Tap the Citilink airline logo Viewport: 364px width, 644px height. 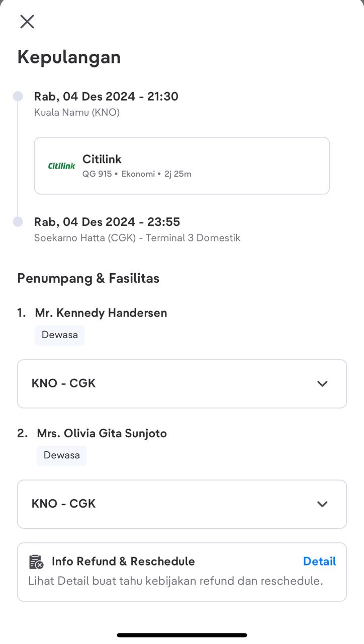(61, 166)
